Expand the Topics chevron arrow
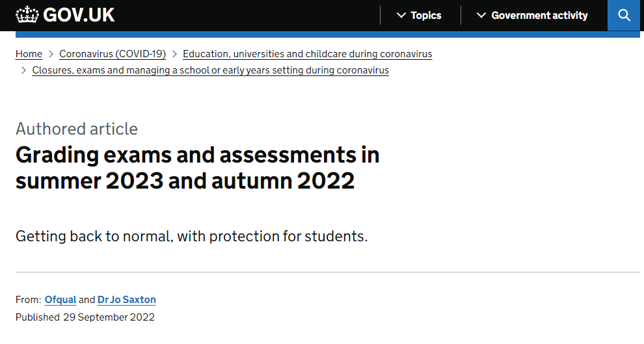 pos(401,16)
